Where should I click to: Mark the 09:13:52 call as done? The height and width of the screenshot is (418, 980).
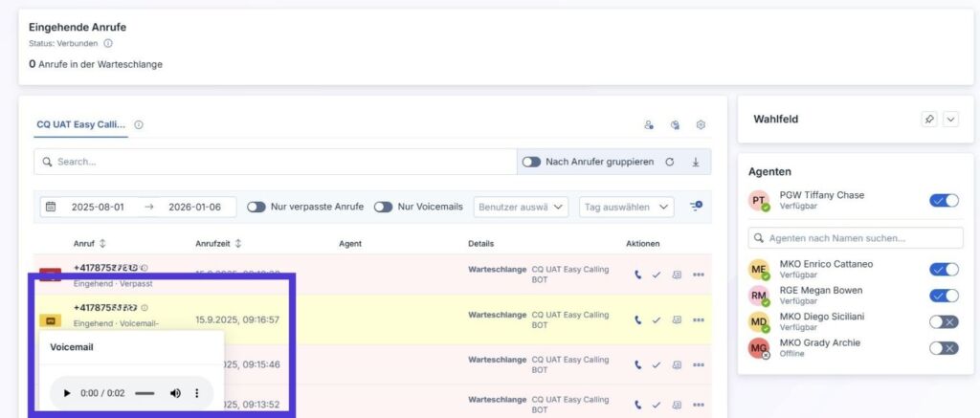(x=657, y=405)
